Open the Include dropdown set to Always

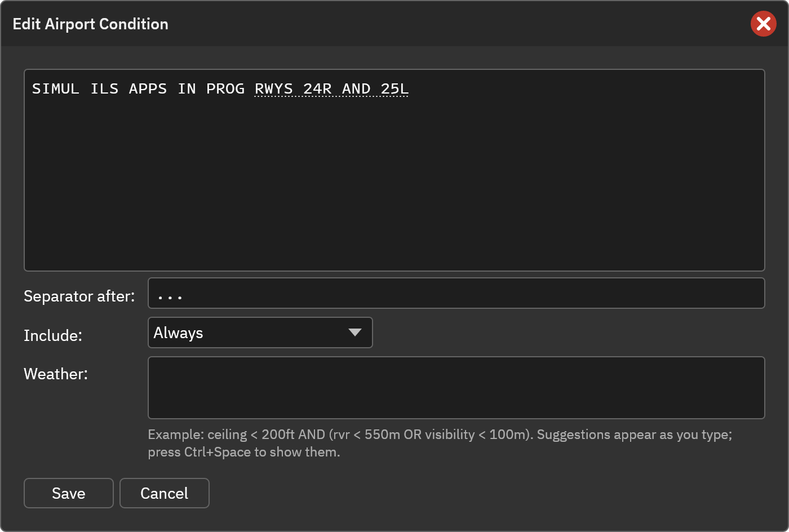point(260,333)
